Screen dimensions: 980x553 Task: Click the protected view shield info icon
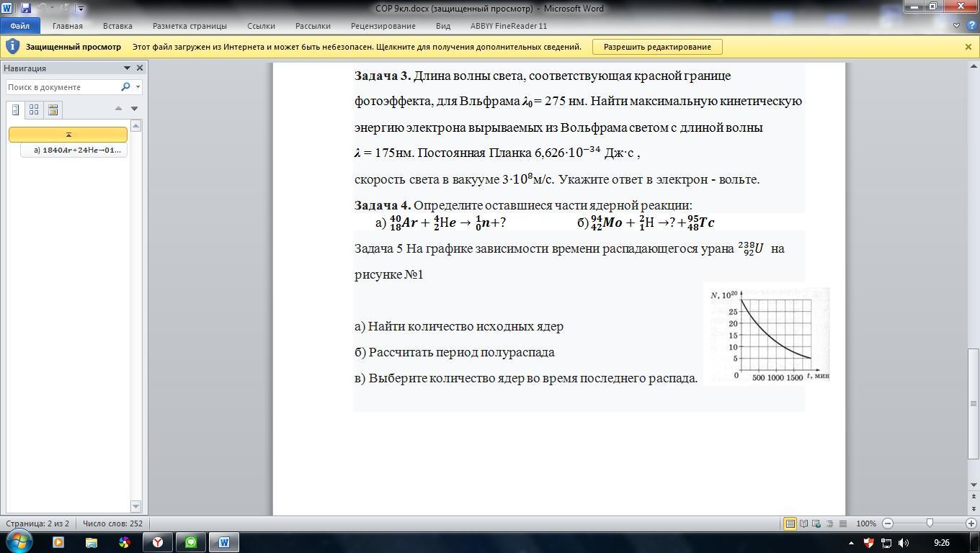(x=12, y=47)
